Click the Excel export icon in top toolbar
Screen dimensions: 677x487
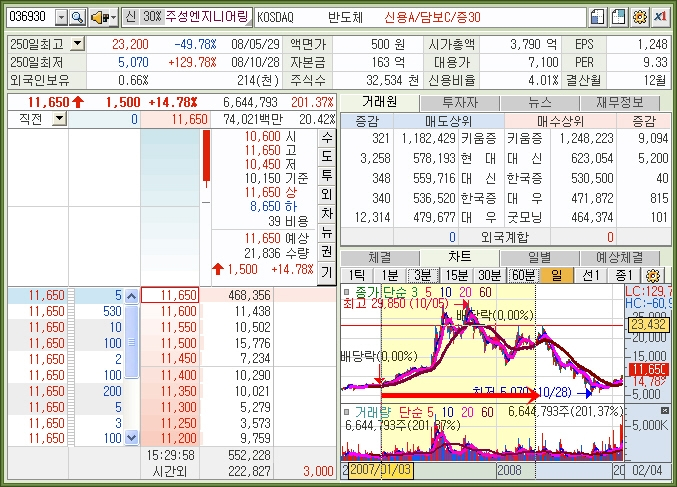coord(661,17)
